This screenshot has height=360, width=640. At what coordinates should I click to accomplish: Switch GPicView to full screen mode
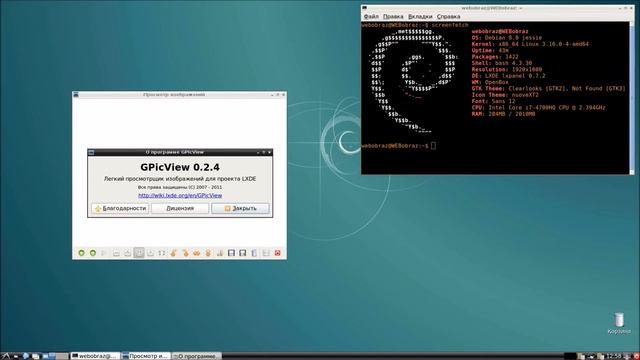click(x=162, y=253)
